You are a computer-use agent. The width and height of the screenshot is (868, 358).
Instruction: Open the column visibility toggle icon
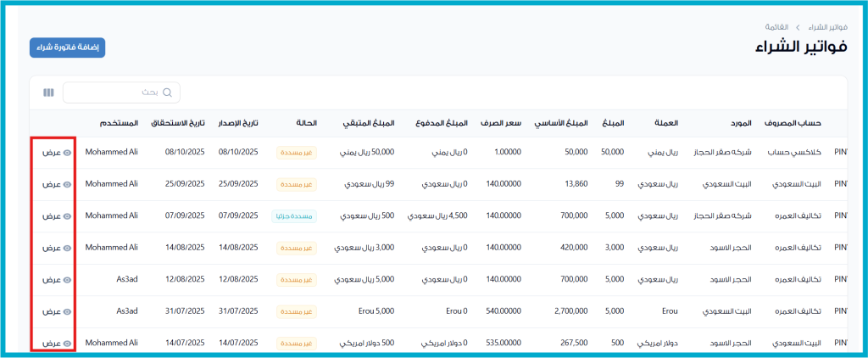pyautogui.click(x=48, y=92)
